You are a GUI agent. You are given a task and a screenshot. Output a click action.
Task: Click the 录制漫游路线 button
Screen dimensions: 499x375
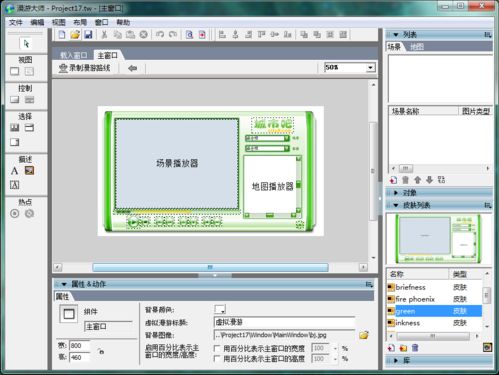tap(84, 68)
